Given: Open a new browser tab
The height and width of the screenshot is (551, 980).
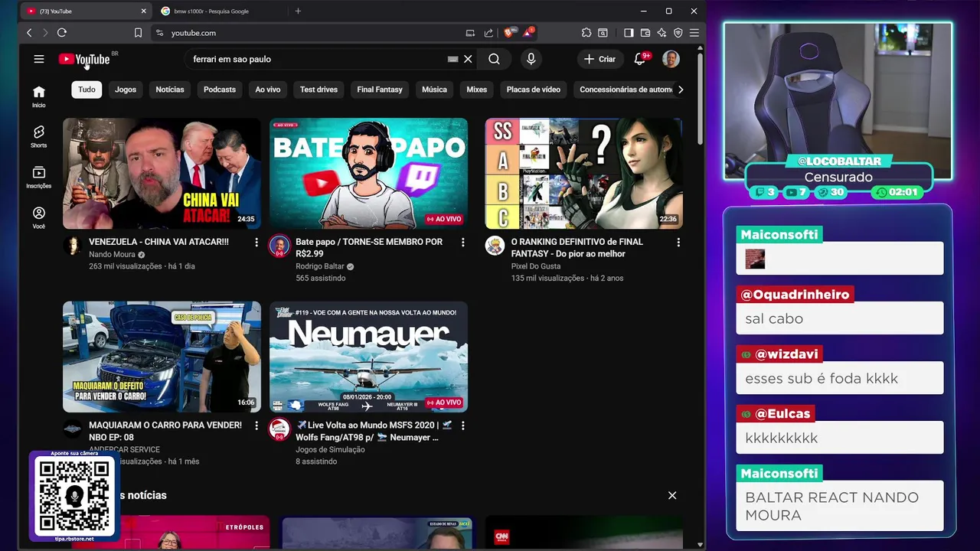Looking at the screenshot, I should [298, 11].
